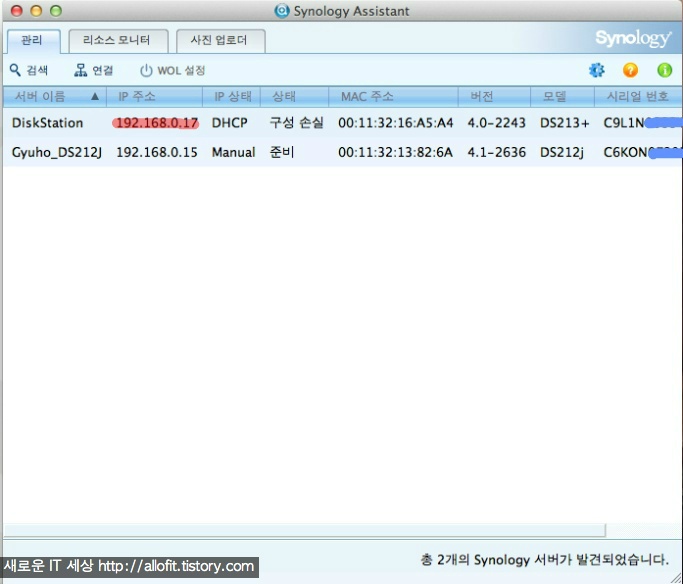Select the Gyuho_DS212J server row

coord(342,152)
